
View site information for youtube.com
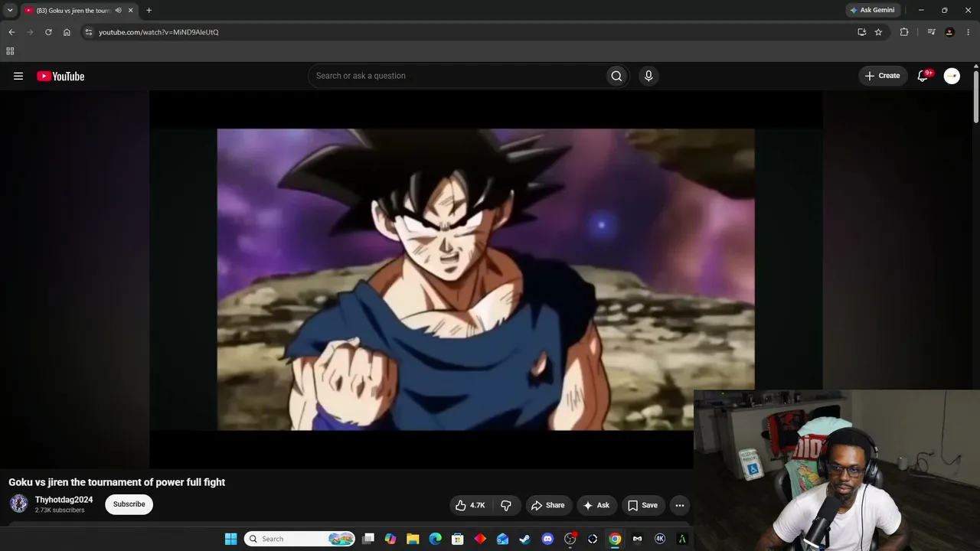(x=89, y=32)
